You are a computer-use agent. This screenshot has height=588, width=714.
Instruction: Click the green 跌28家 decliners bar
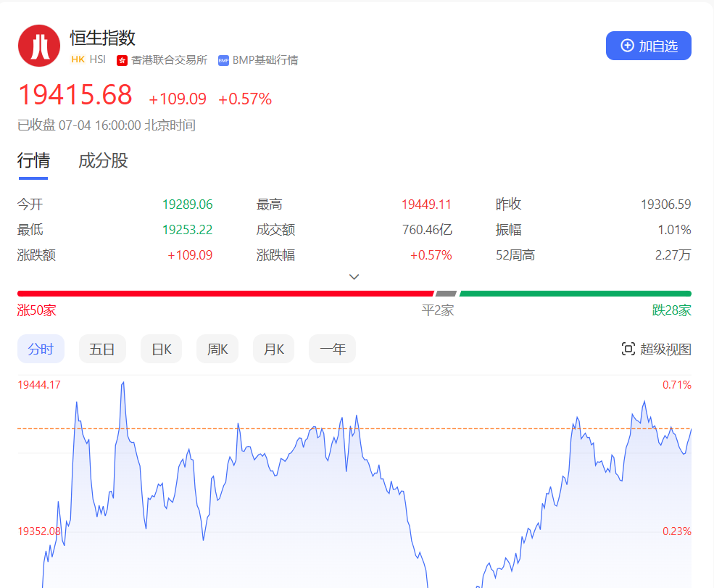pos(576,294)
